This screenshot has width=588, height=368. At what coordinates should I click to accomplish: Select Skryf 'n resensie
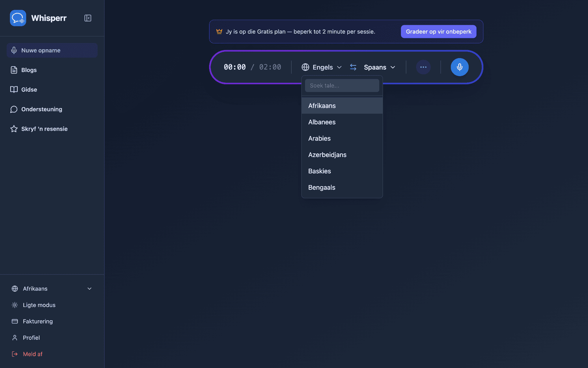point(52,129)
